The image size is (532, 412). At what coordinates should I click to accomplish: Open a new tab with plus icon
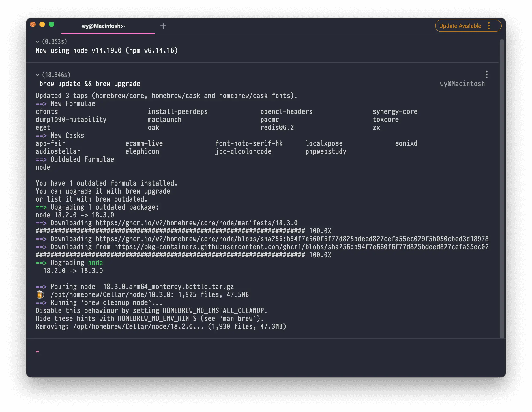pos(163,26)
